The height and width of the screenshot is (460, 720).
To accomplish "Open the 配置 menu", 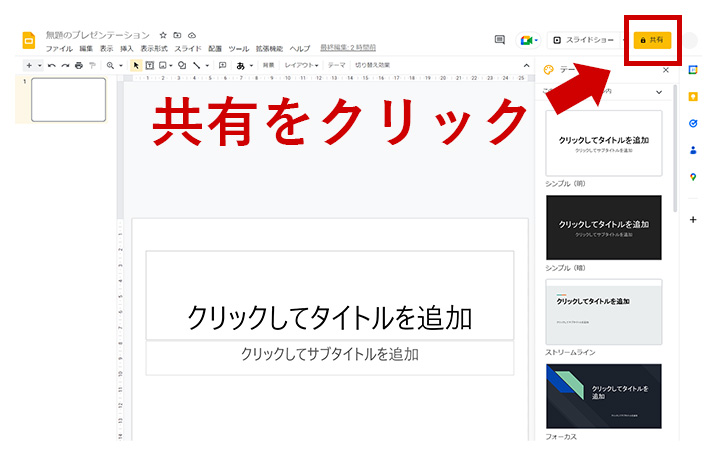I will click(x=214, y=48).
